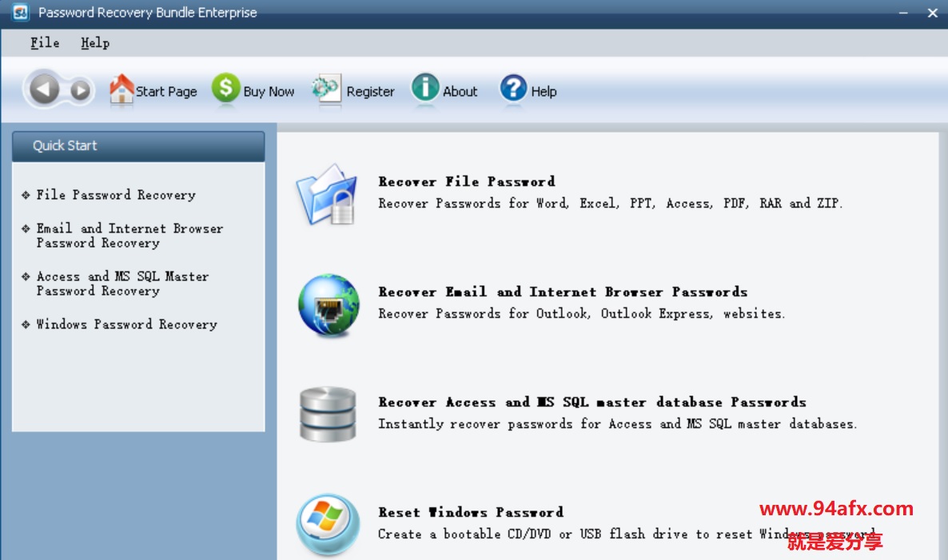This screenshot has width=948, height=560.
Task: Open the File menu
Action: coord(45,43)
